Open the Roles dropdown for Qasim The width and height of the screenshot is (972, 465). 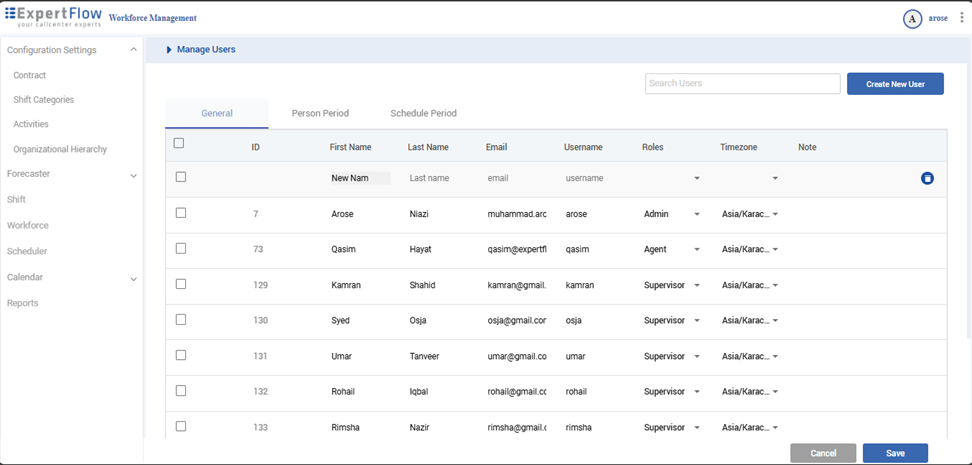pyautogui.click(x=697, y=250)
